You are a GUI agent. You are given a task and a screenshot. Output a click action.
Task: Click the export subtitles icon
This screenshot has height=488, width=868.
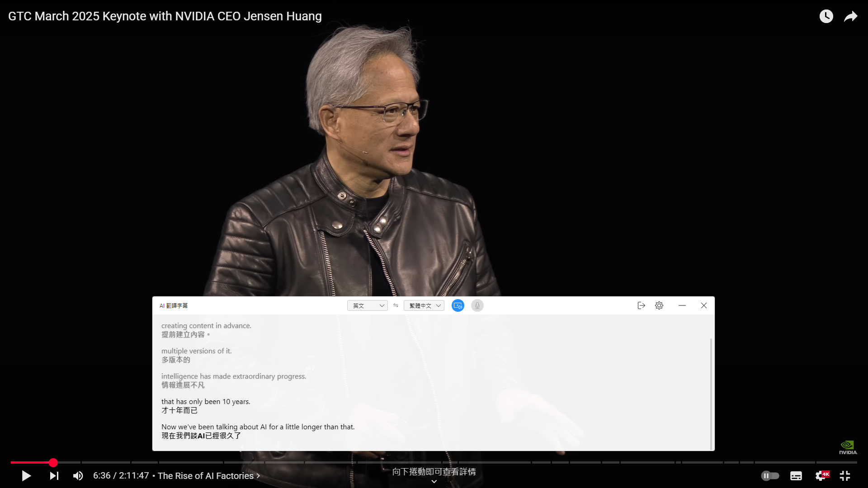click(641, 305)
